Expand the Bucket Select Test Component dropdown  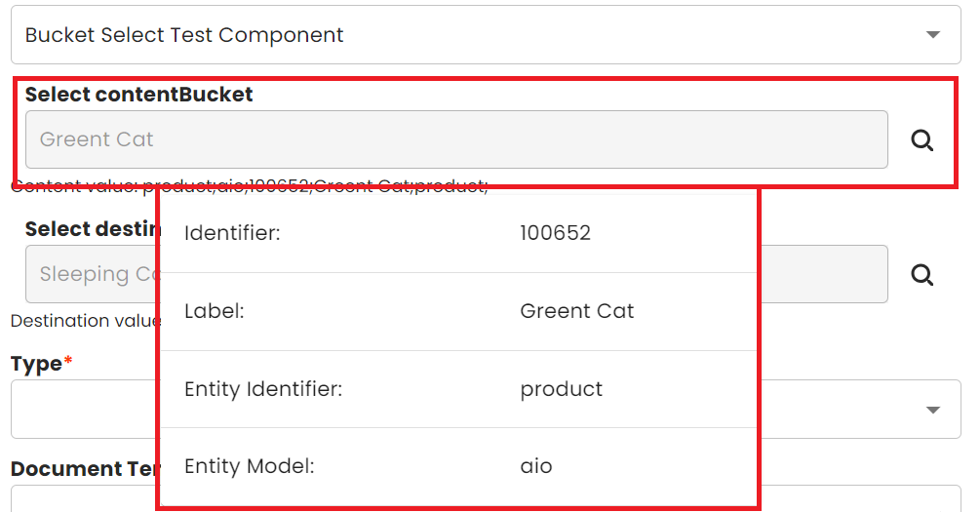point(932,35)
